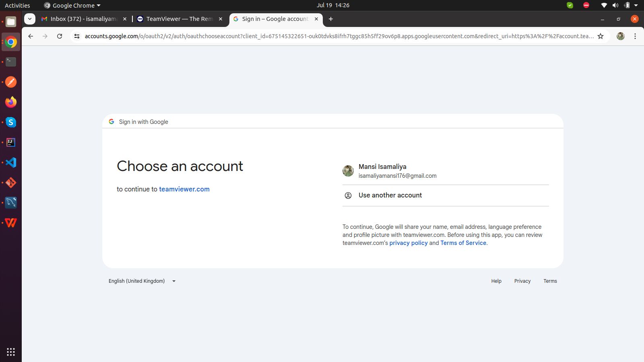Click the forward navigation arrow
The image size is (644, 362).
click(x=45, y=36)
